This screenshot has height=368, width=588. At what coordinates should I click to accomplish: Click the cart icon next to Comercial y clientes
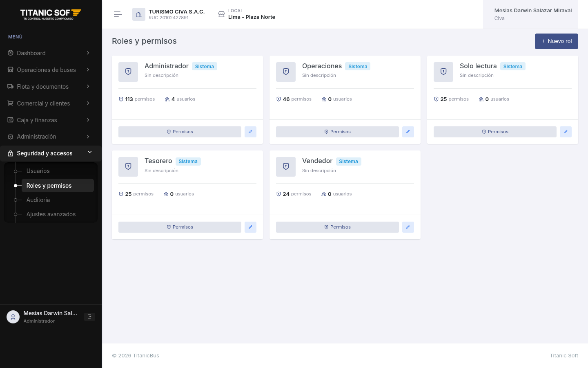pos(11,103)
